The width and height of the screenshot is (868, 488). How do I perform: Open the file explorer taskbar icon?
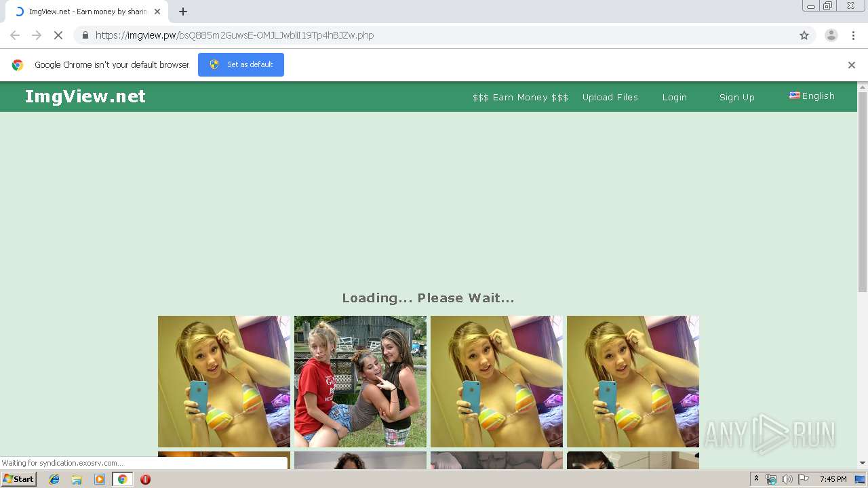tap(77, 479)
